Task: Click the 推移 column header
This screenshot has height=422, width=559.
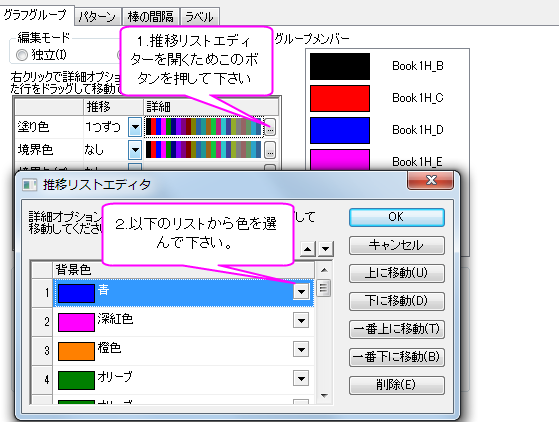Action: tap(113, 107)
